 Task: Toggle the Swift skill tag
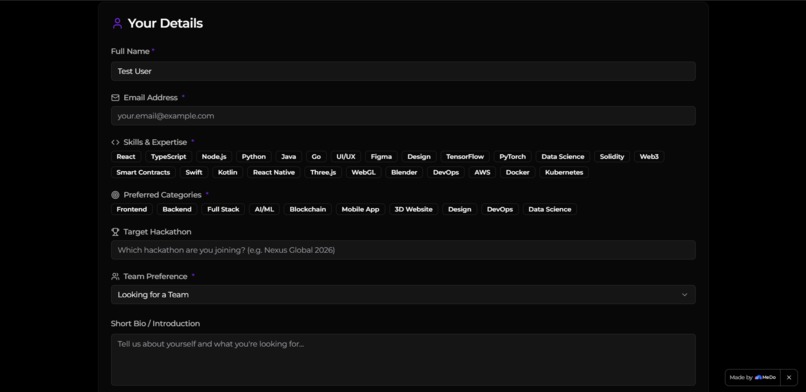coord(194,173)
